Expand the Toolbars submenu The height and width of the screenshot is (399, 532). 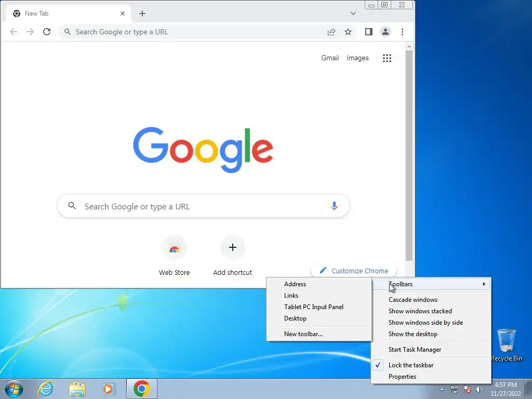(x=431, y=284)
